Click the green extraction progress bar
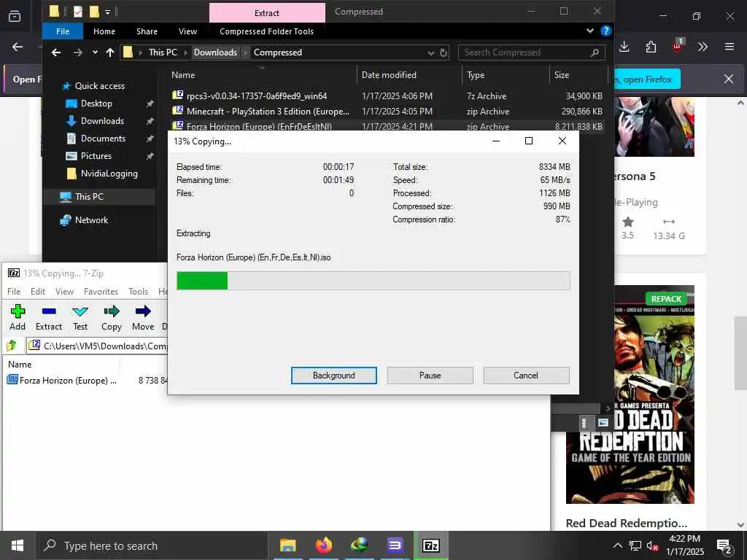Viewport: 747px width, 560px height. click(x=373, y=281)
